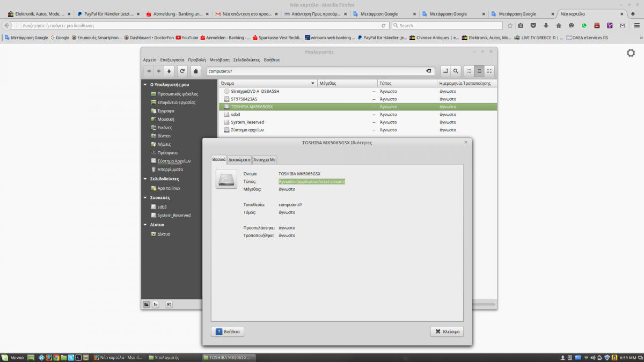Screen dimensions: 644x362
Task: Switch to list view in file manager
Action: [x=479, y=71]
